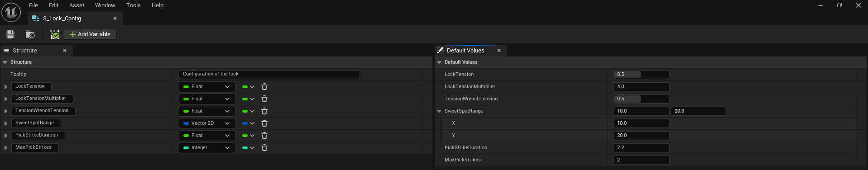868x170 pixels.
Task: Collapse the Structure section header
Action: 5,62
